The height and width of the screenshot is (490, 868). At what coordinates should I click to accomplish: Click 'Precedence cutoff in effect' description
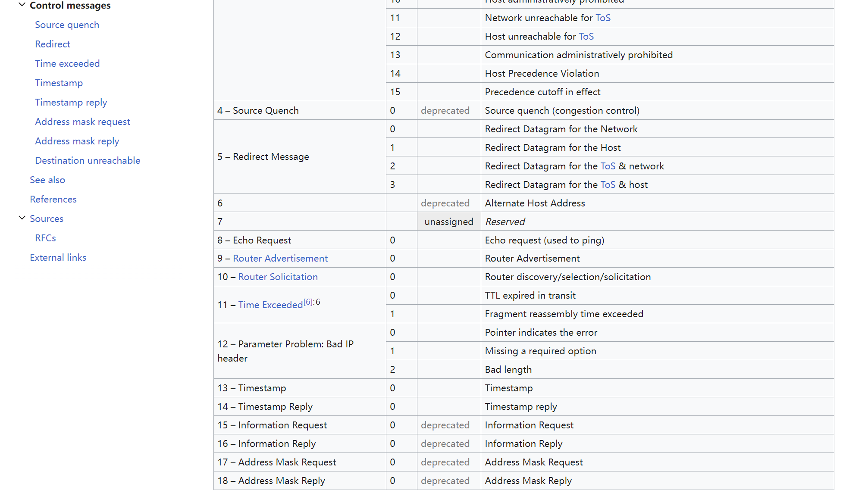(x=542, y=92)
